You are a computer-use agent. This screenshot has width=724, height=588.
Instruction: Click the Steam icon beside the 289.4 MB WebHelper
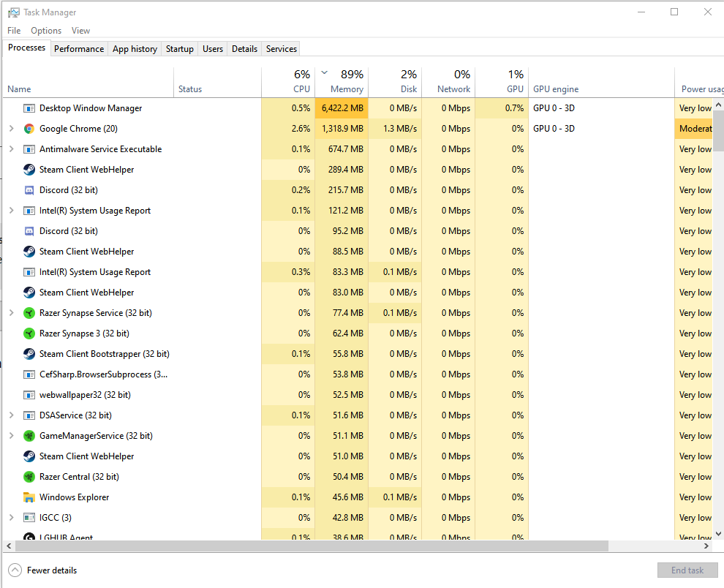[x=29, y=170]
